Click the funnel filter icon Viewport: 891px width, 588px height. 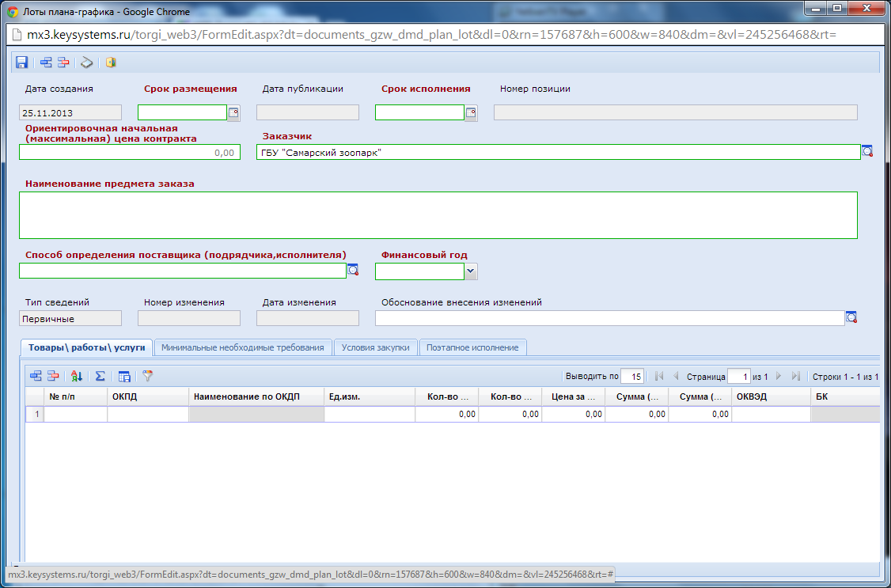[147, 377]
